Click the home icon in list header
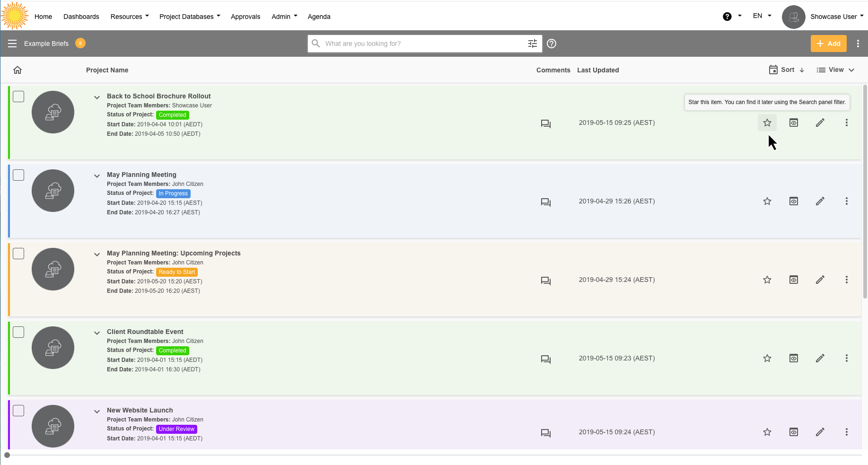 (18, 70)
